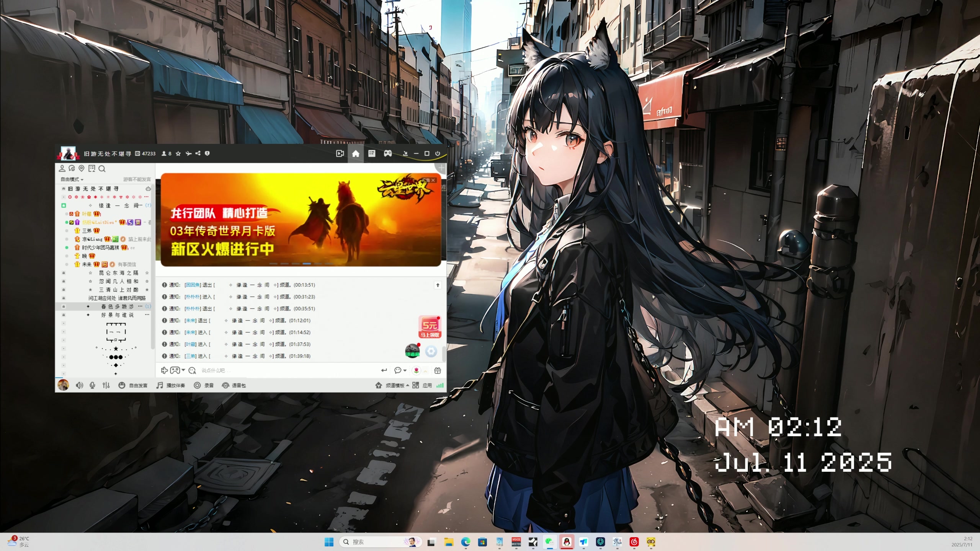Image resolution: width=980 pixels, height=551 pixels.
Task: Toggle the microphone icon
Action: pos(92,385)
